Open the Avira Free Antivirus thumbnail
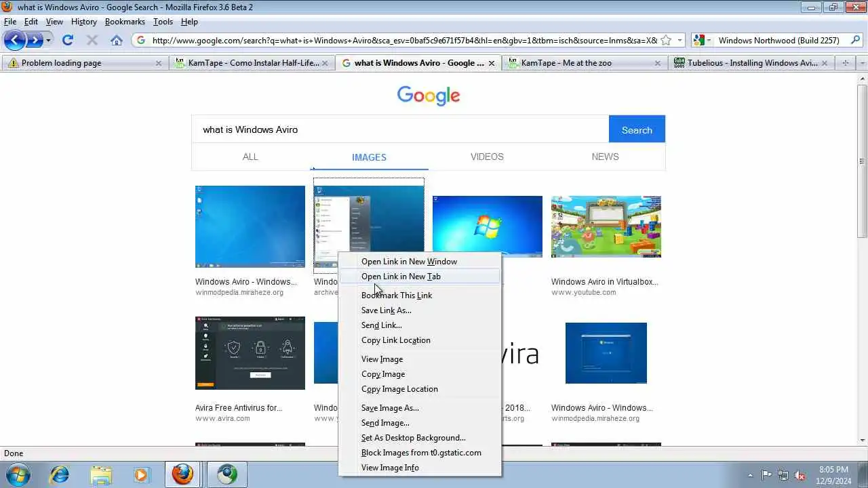Viewport: 868px width, 488px height. tap(250, 353)
